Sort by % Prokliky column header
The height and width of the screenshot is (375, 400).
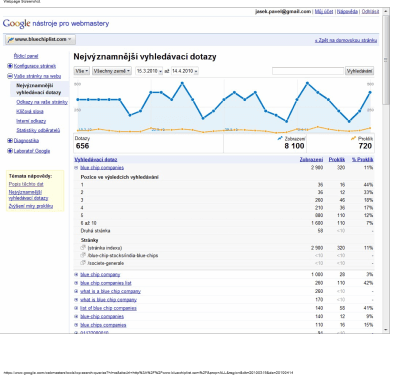pyautogui.click(x=363, y=160)
